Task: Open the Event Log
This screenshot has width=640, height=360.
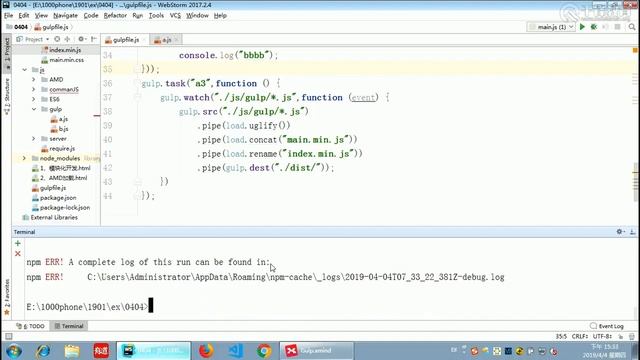Action: point(607,326)
